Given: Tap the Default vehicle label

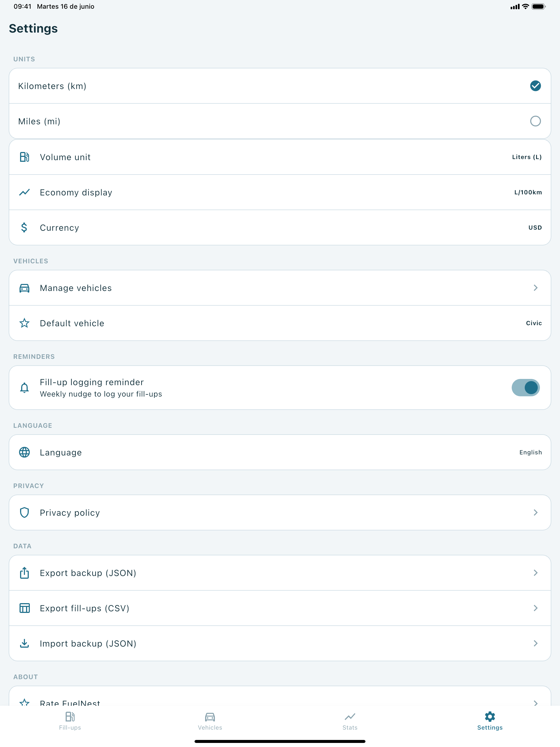Looking at the screenshot, I should point(72,323).
